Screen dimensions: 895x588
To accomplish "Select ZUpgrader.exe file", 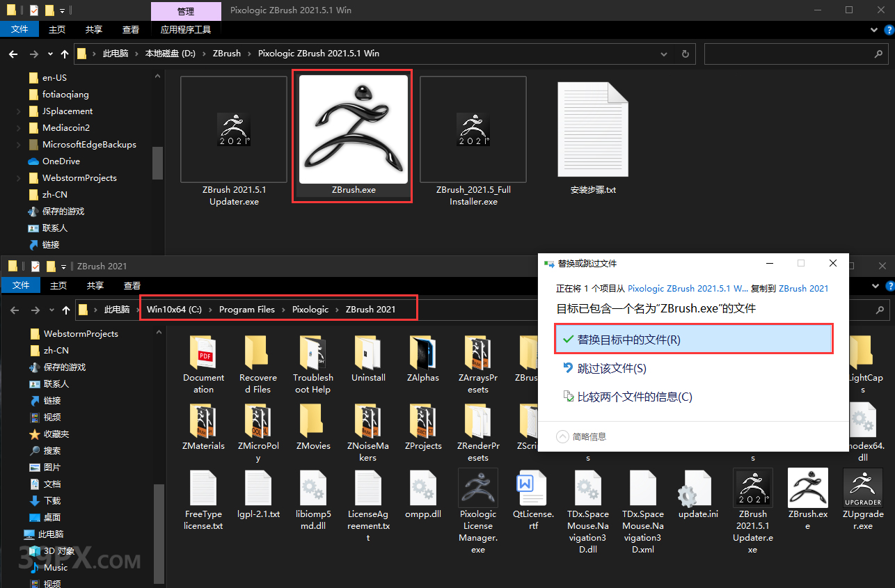I will tap(863, 500).
